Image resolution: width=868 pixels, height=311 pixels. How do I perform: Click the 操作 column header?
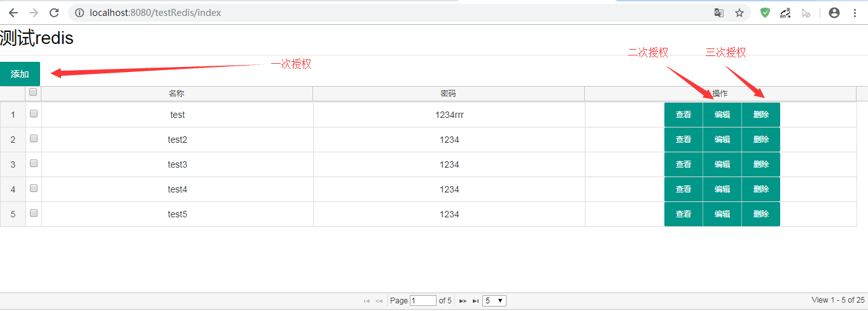[x=720, y=94]
